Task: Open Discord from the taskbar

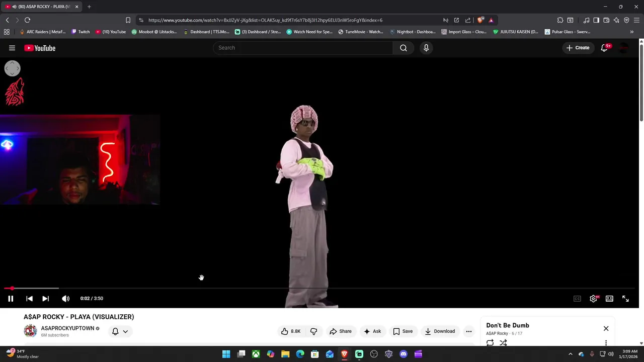Action: pyautogui.click(x=403, y=354)
